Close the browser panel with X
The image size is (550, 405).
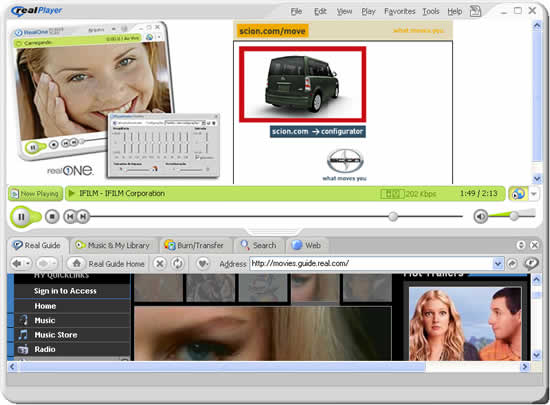pyautogui.click(x=534, y=245)
